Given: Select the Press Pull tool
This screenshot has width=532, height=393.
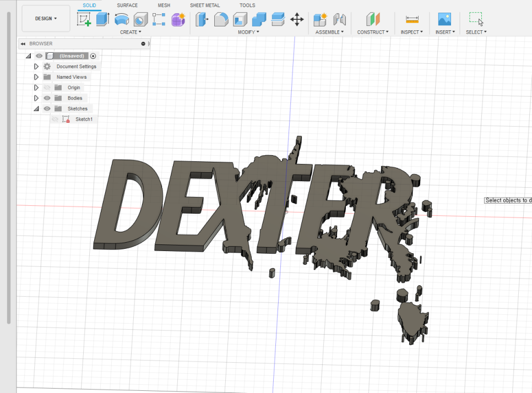Looking at the screenshot, I should [202, 19].
